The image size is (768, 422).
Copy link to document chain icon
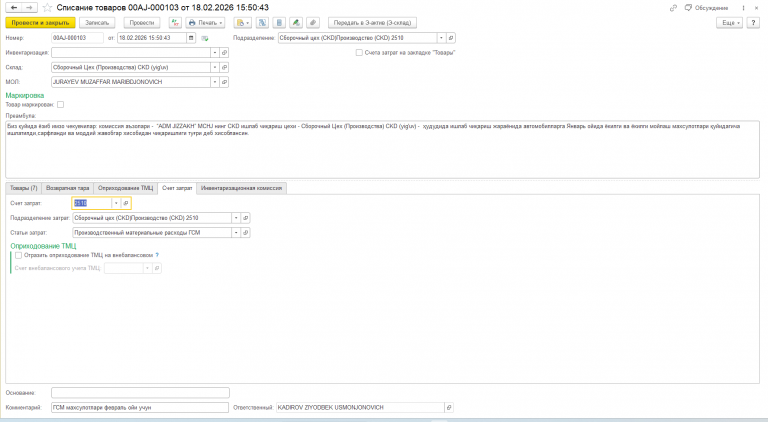point(673,8)
